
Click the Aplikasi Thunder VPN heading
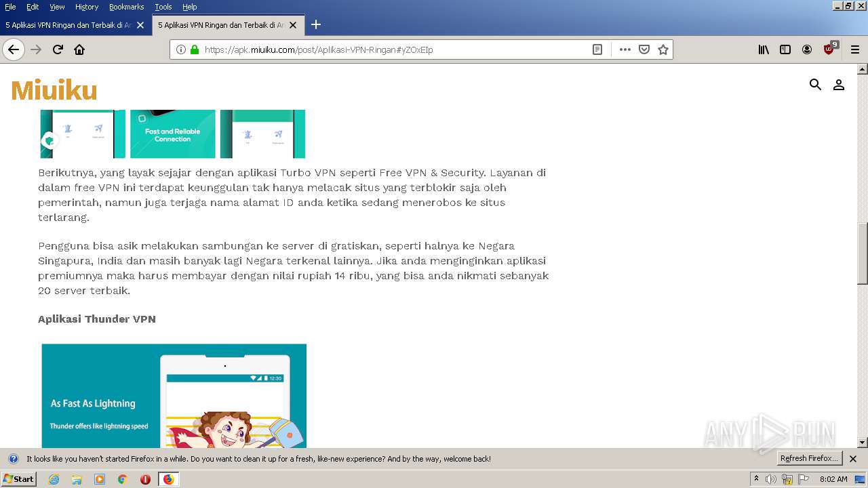[x=97, y=319]
